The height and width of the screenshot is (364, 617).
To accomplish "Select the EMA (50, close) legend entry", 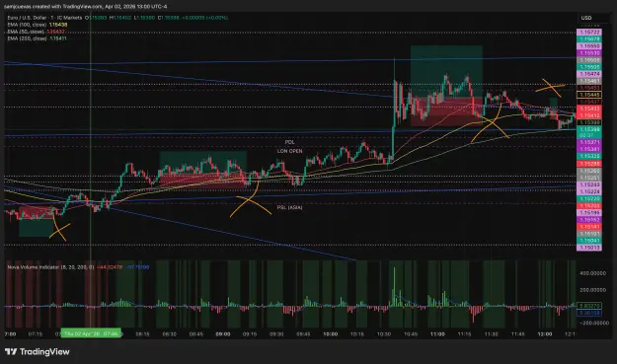I will click(x=36, y=32).
